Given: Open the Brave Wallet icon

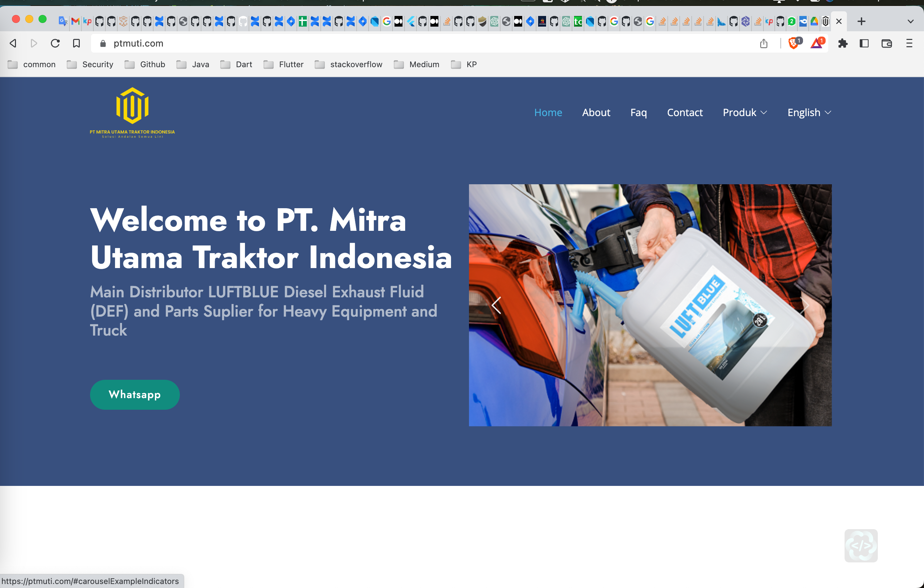Looking at the screenshot, I should tap(886, 43).
